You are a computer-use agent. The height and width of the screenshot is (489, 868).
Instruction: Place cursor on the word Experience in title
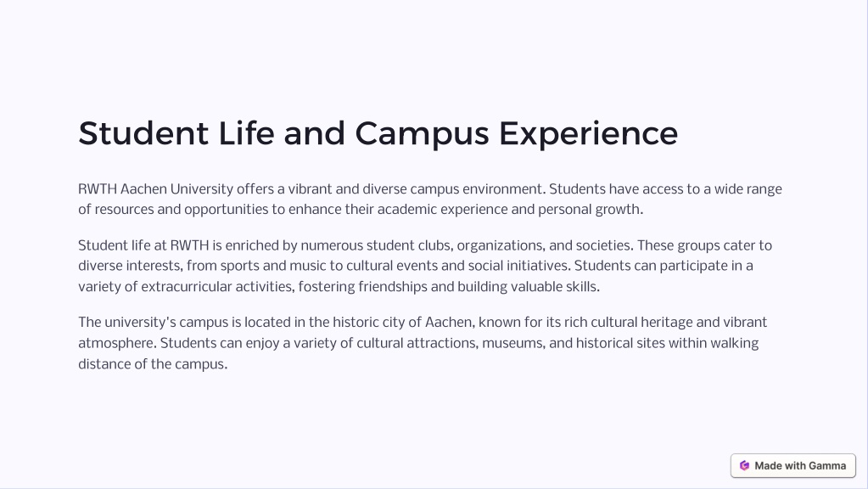coord(589,134)
